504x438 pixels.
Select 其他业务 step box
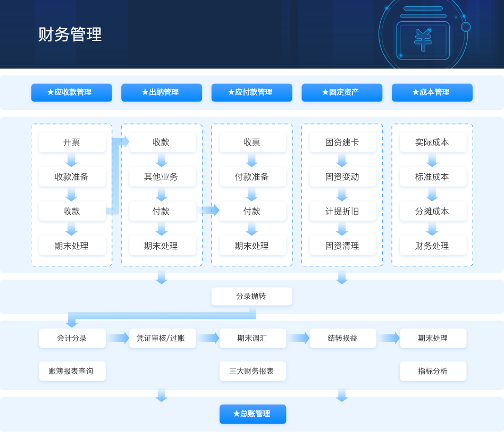162,177
